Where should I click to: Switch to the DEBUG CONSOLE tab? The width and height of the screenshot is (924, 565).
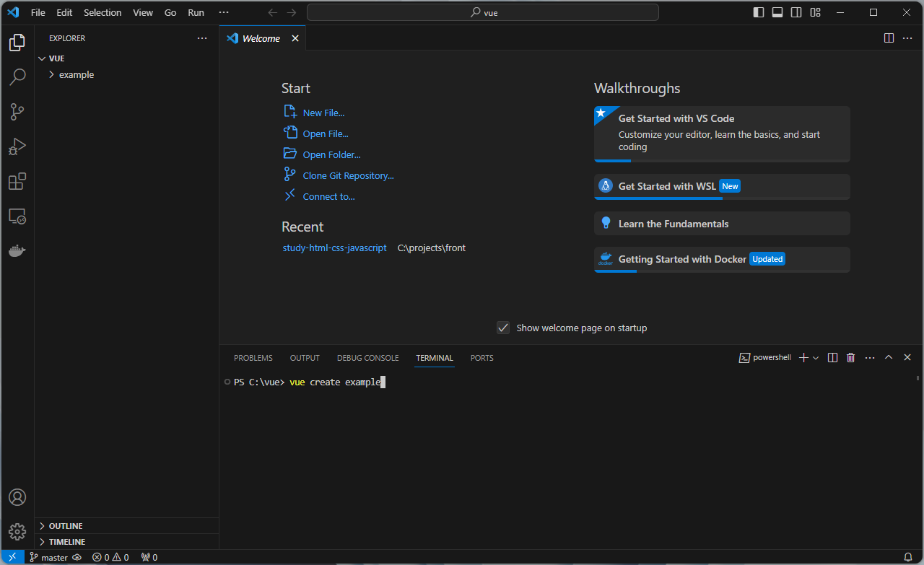[367, 358]
